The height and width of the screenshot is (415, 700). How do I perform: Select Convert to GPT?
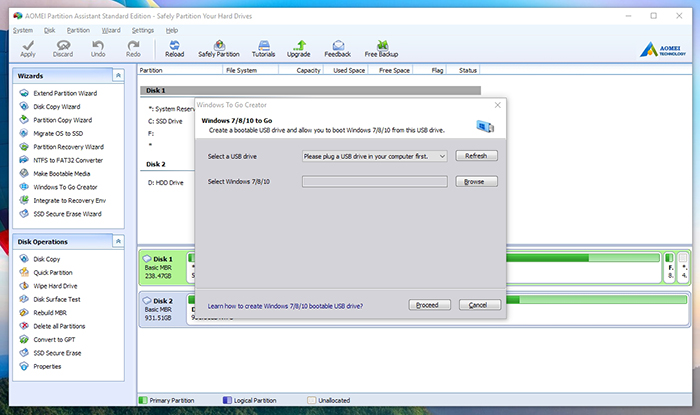click(54, 340)
